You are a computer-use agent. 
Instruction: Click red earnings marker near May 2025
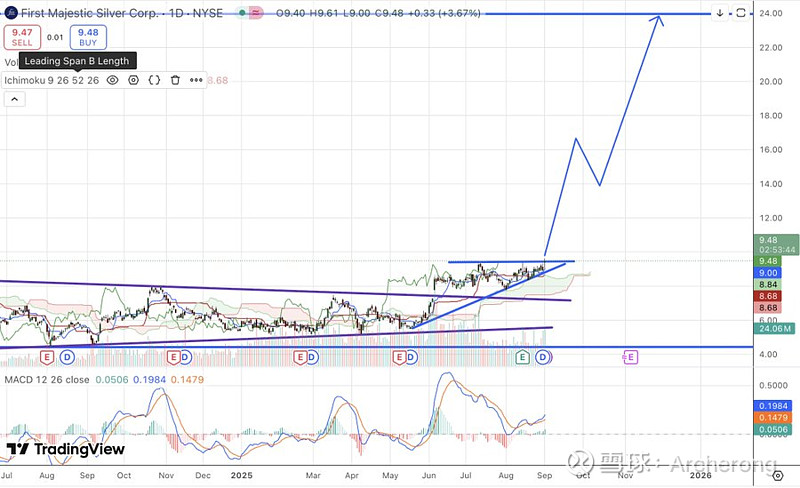[398, 357]
